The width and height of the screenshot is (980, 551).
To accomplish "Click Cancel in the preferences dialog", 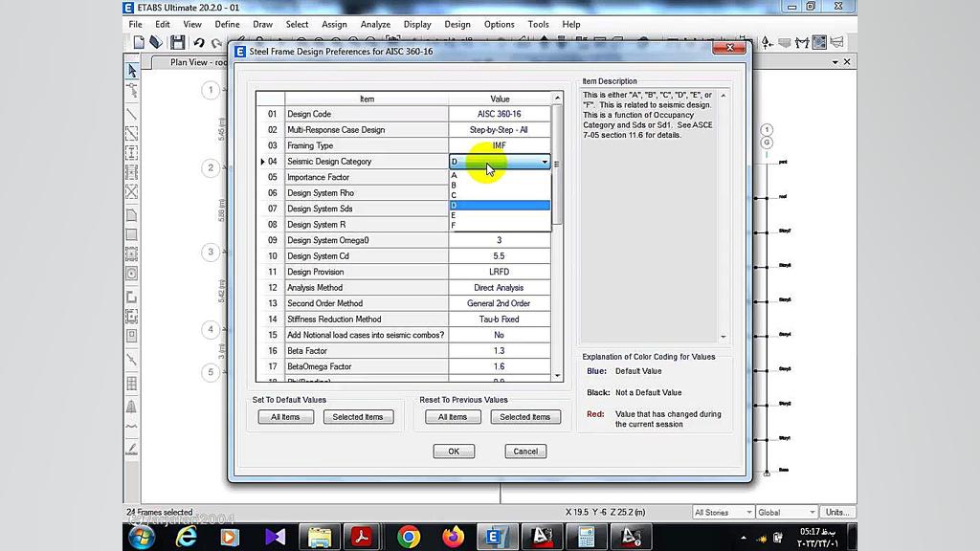I will (x=525, y=452).
